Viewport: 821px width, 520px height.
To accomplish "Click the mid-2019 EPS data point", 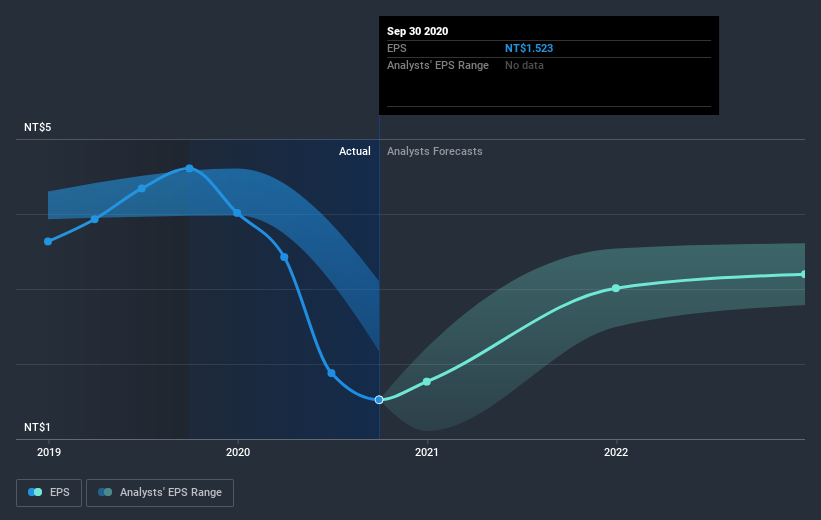I will (142, 189).
